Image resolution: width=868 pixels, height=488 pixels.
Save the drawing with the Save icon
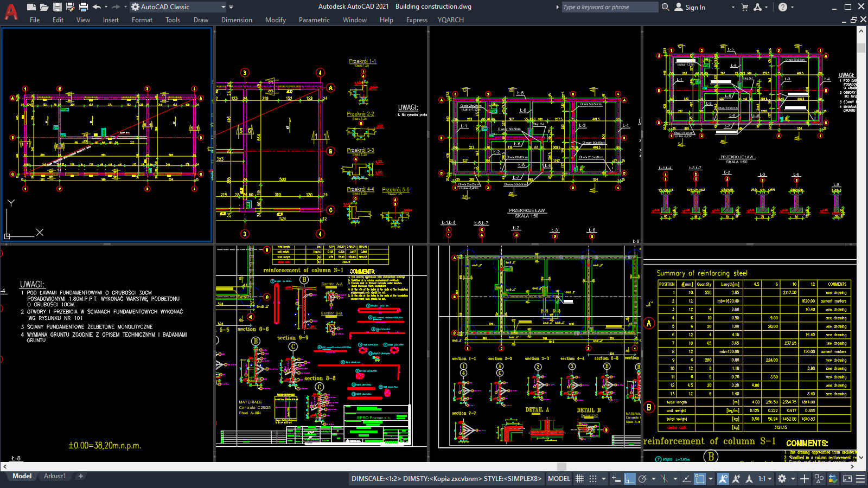pos(56,7)
